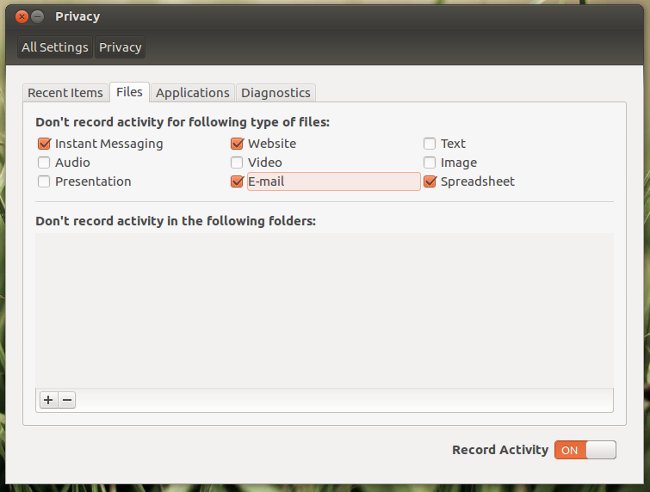The height and width of the screenshot is (492, 650).
Task: Enable the Text file type checkbox
Action: (430, 144)
